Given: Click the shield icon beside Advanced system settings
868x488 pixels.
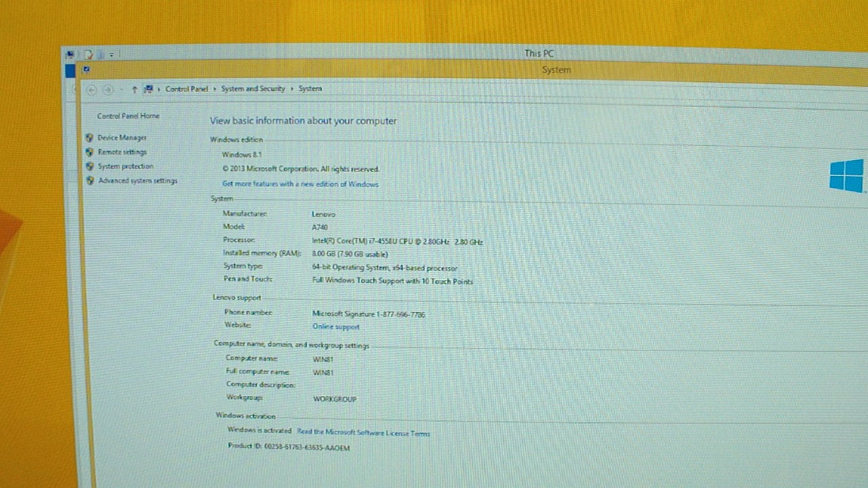Looking at the screenshot, I should pyautogui.click(x=90, y=181).
